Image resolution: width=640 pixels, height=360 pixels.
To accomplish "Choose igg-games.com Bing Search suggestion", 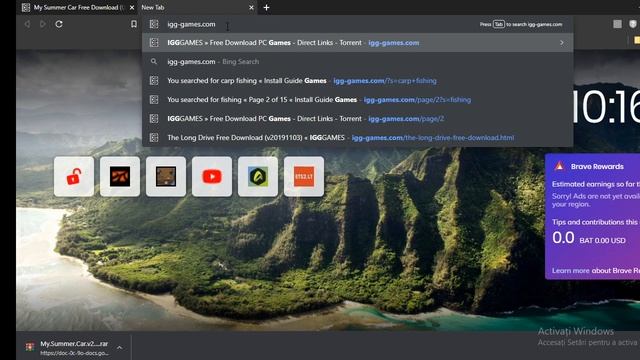I will (357, 62).
